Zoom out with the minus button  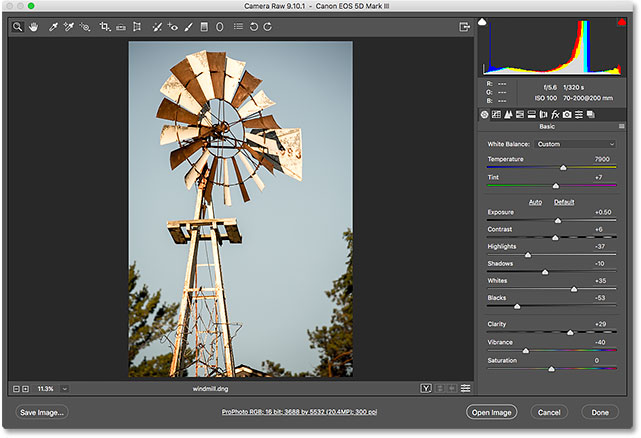coord(16,389)
